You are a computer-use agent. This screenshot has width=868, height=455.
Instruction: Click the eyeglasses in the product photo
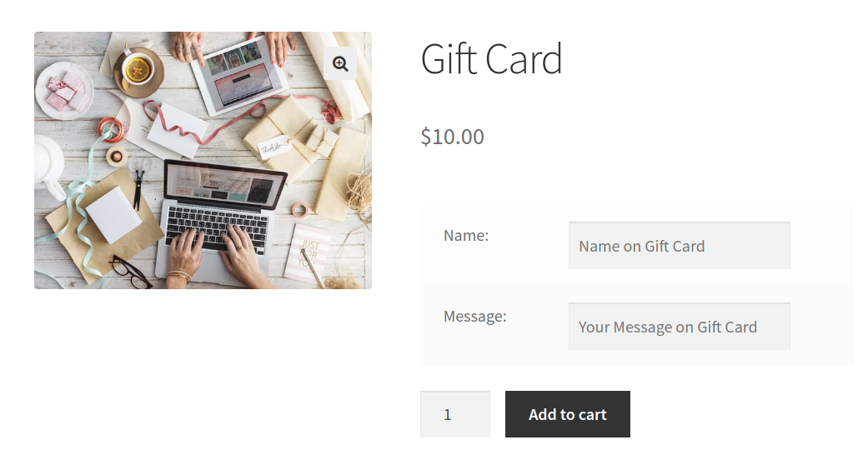(x=131, y=271)
